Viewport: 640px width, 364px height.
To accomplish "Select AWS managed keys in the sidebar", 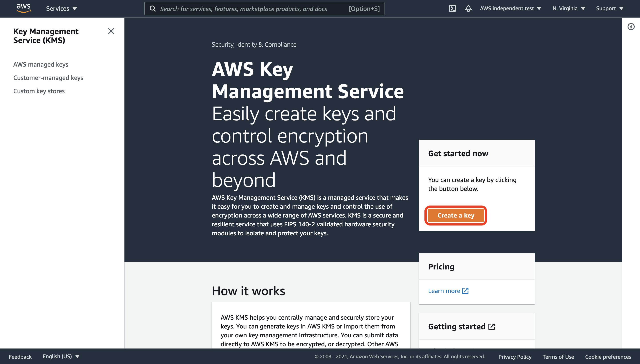I will point(41,64).
